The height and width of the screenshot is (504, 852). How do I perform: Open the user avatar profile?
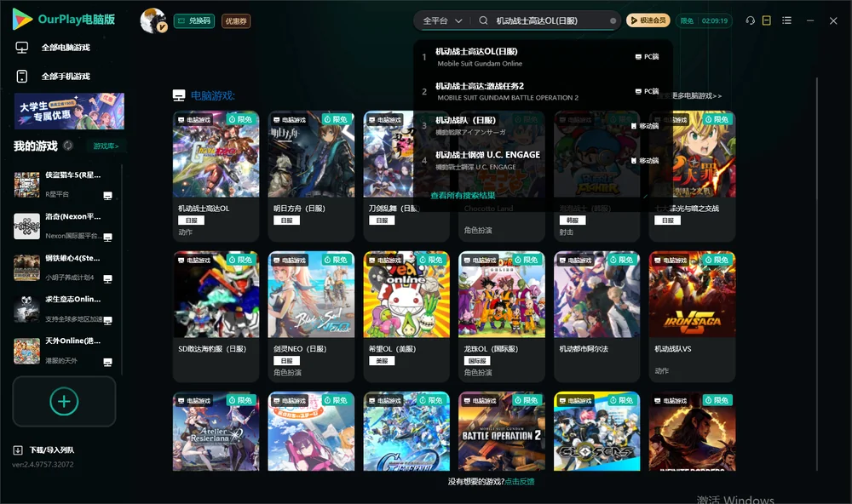[153, 20]
